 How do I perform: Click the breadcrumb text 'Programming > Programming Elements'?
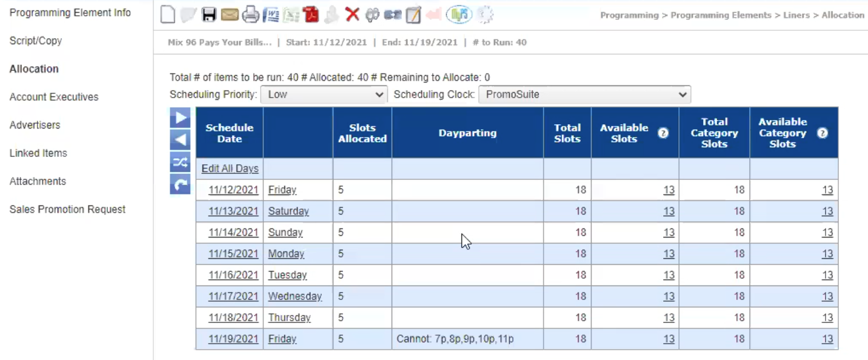[x=685, y=15]
